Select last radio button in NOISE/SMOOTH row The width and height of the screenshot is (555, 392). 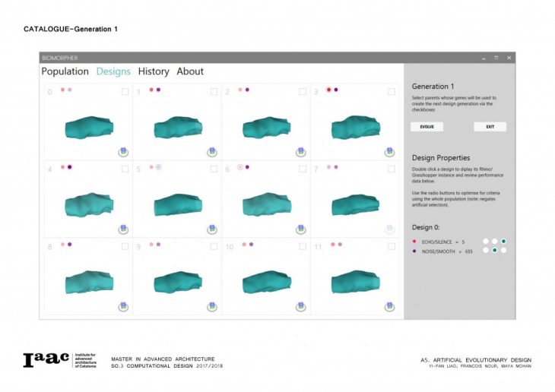point(503,250)
